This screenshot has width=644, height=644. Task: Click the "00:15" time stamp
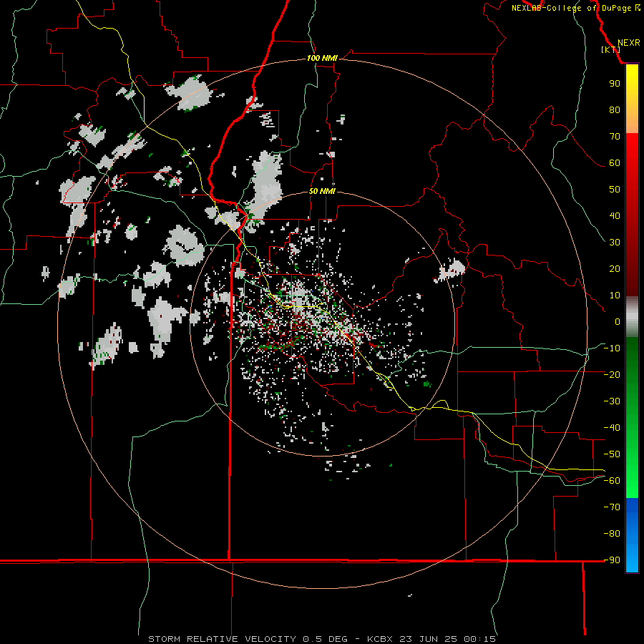(479, 639)
